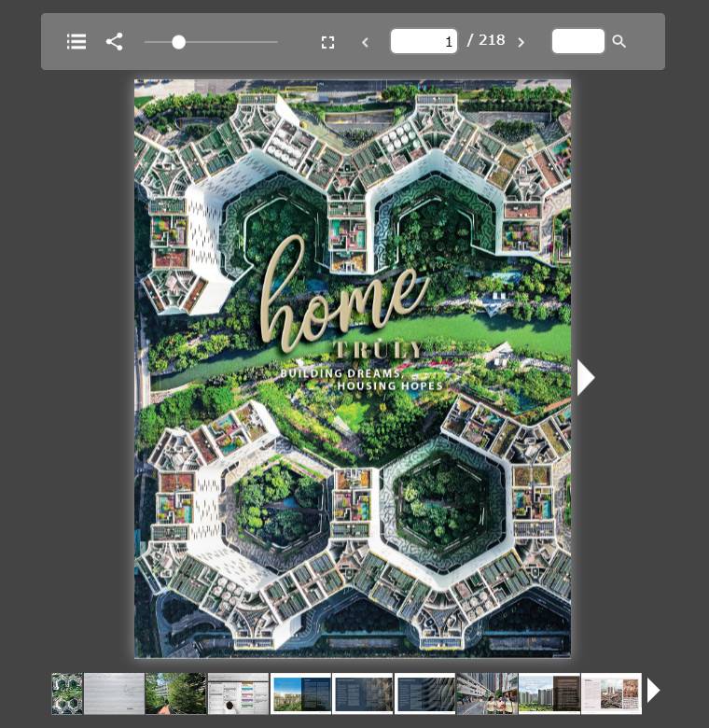Open the eighth thumbnail with street scene
The width and height of the screenshot is (709, 728).
[x=487, y=693]
